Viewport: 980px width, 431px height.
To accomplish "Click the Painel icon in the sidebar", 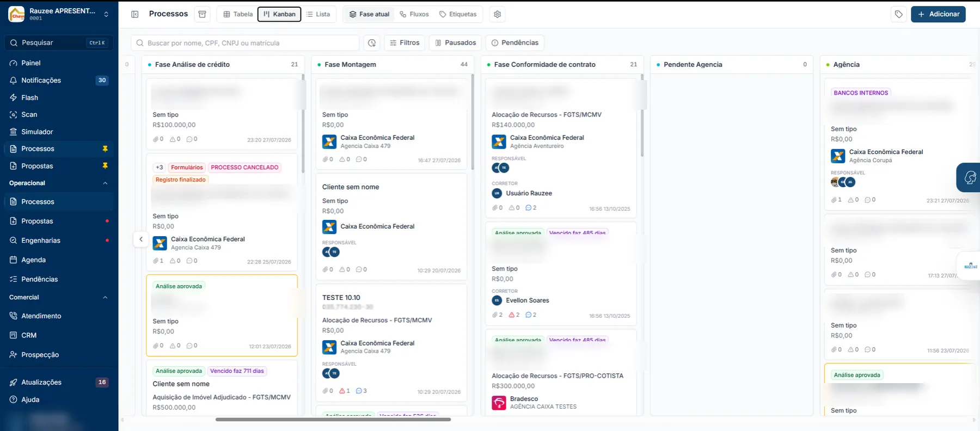I will pyautogui.click(x=14, y=63).
